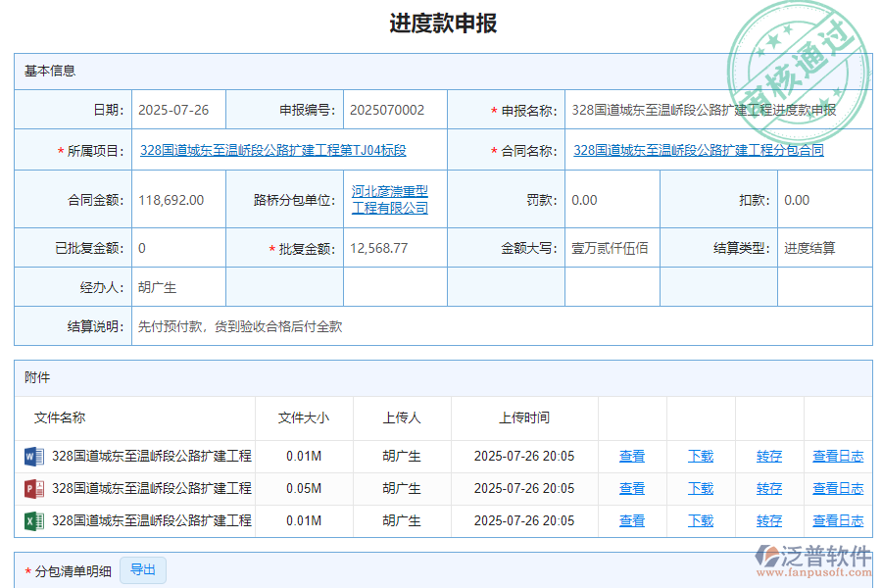
Task: Click 查看 on the first attachment row
Action: click(x=631, y=456)
